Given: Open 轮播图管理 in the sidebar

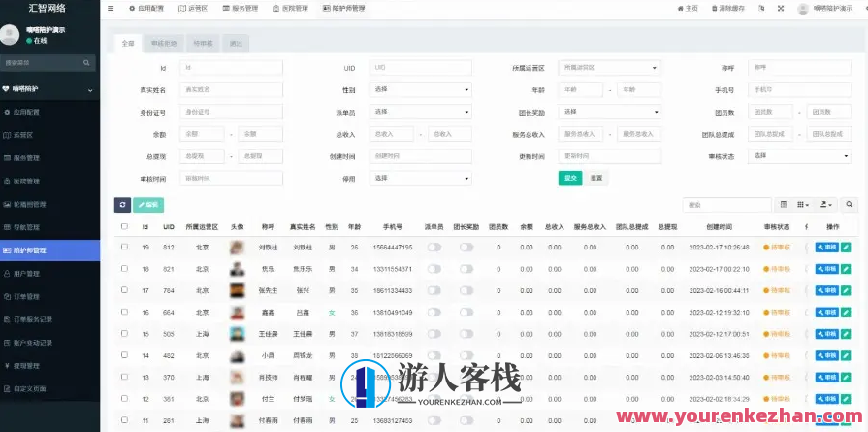Looking at the screenshot, I should (49, 205).
